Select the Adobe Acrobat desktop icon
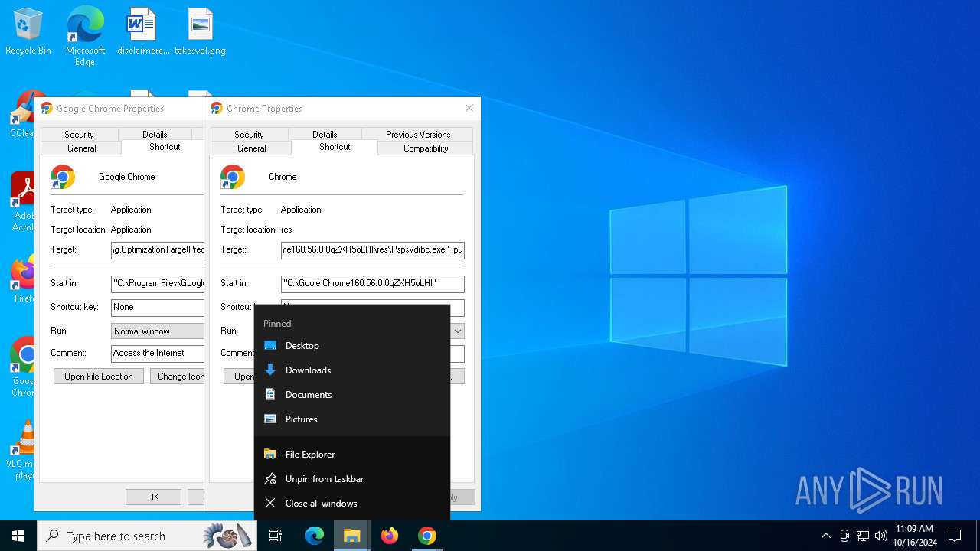The image size is (980, 551). point(23,202)
